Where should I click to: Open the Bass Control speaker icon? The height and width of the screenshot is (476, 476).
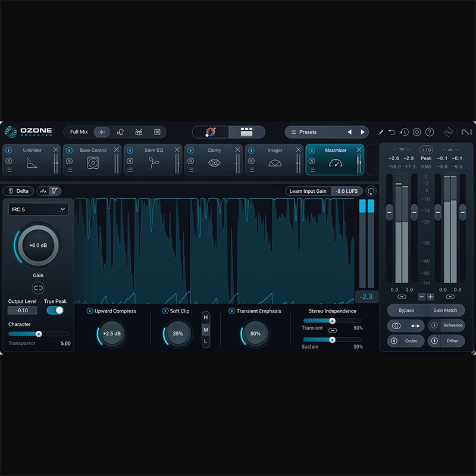pos(93,163)
